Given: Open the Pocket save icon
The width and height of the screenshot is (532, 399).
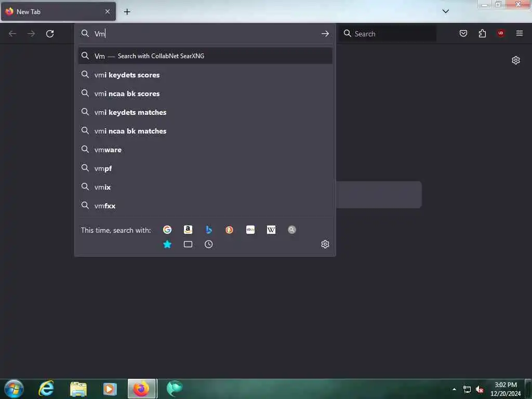Looking at the screenshot, I should click(x=463, y=33).
